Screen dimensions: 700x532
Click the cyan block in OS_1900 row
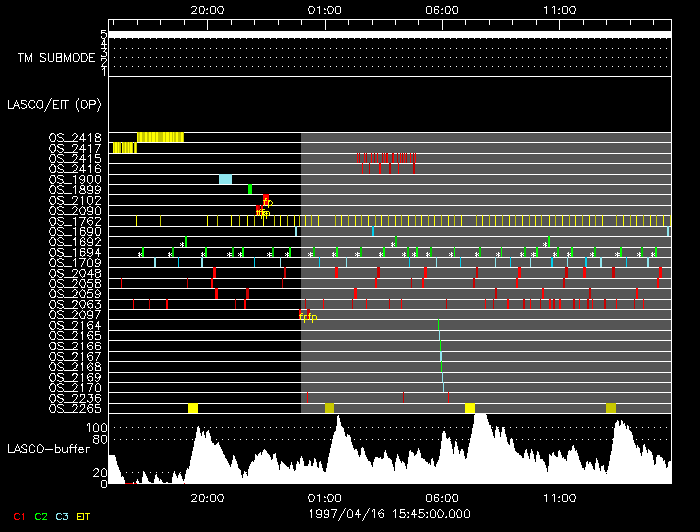[225, 179]
